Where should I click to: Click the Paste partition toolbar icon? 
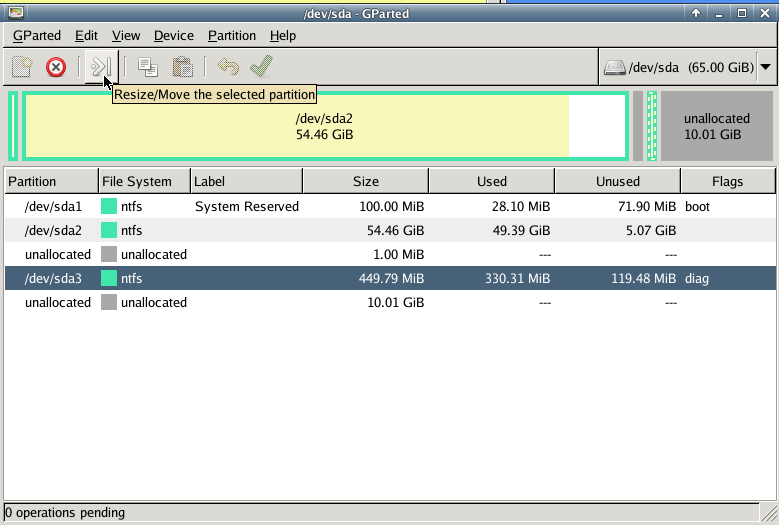(x=182, y=67)
